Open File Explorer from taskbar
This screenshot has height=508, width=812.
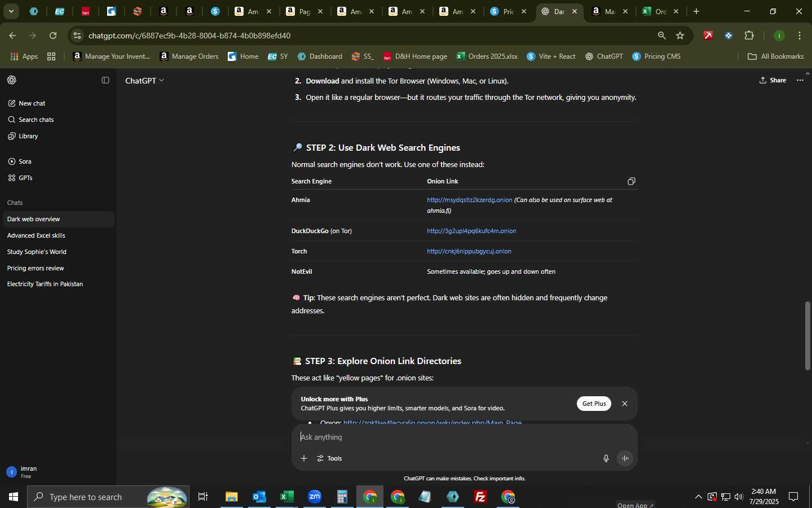[232, 497]
